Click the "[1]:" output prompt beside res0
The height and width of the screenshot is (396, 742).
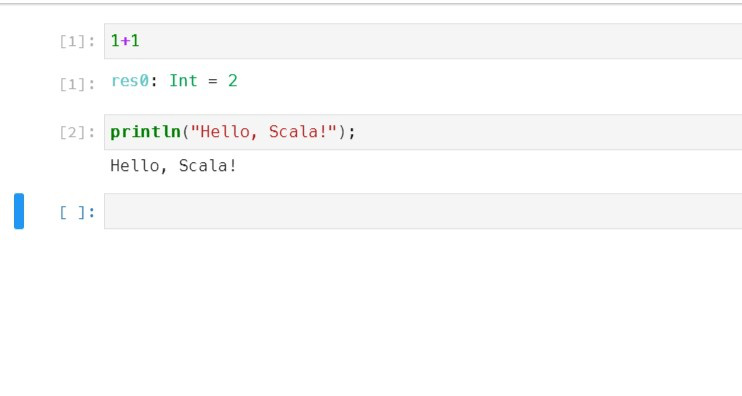pyautogui.click(x=77, y=84)
